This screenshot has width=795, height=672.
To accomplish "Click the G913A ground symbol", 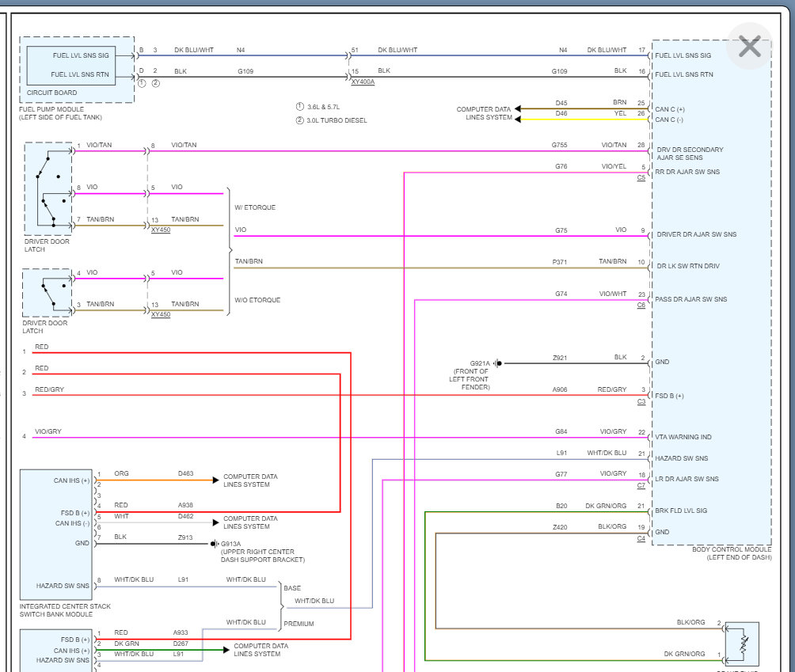I will click(x=215, y=544).
